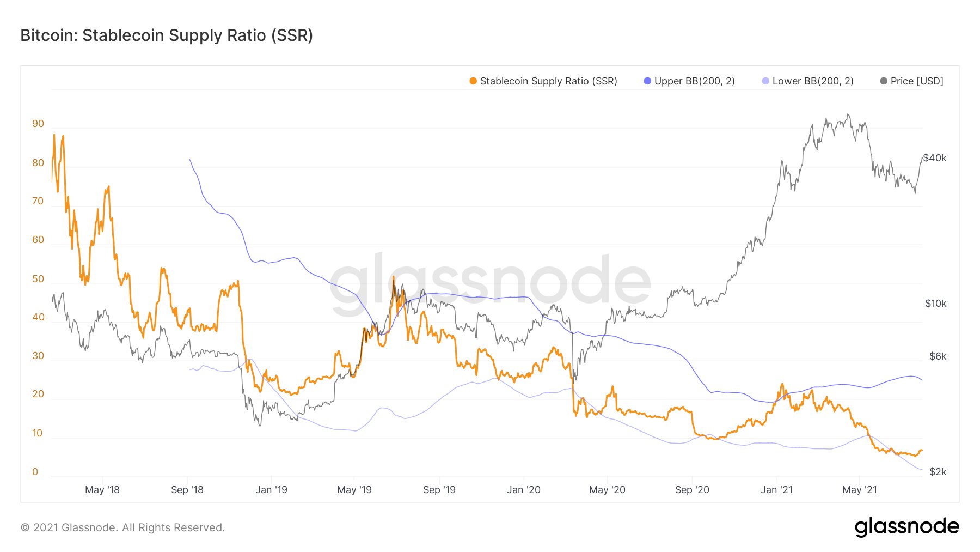Click the Sep '19 x-axis label

coord(439,490)
